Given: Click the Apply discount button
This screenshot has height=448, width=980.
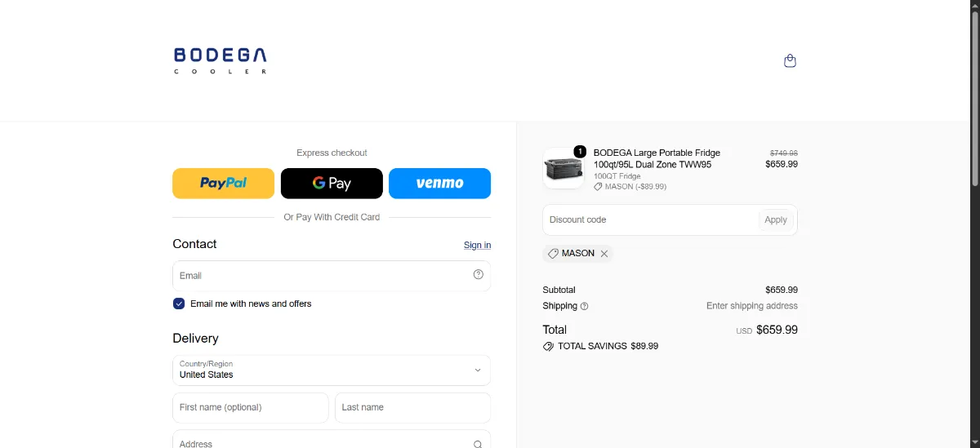Looking at the screenshot, I should [x=776, y=220].
